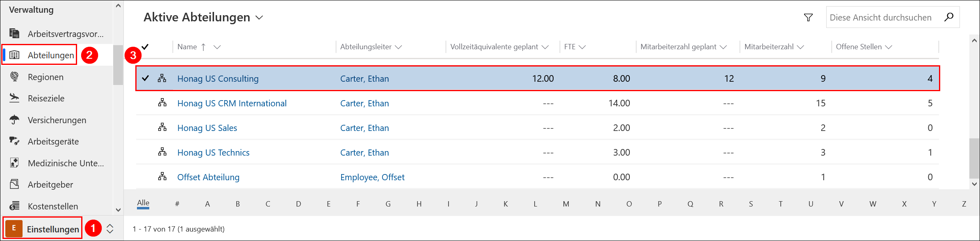The height and width of the screenshot is (241, 980).
Task: Open the Abteilungsleiter column dropdown
Action: coord(398,47)
